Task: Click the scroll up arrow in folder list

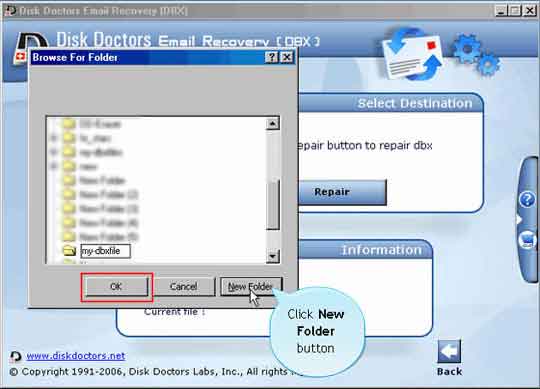Action: [x=272, y=124]
